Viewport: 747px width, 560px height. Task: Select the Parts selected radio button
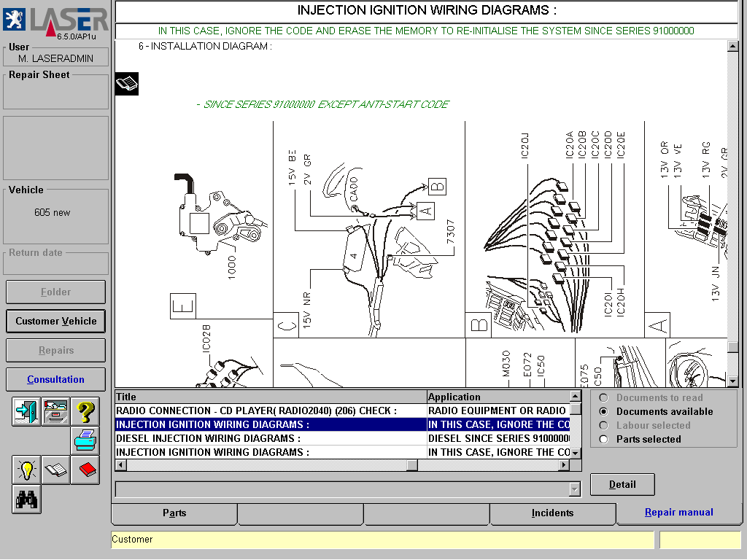pos(603,439)
